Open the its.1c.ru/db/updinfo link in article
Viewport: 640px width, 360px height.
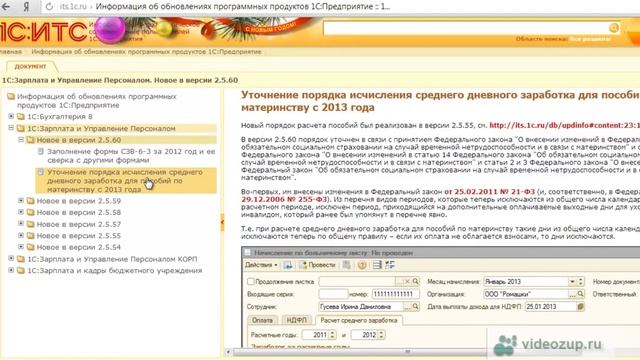tap(564, 125)
